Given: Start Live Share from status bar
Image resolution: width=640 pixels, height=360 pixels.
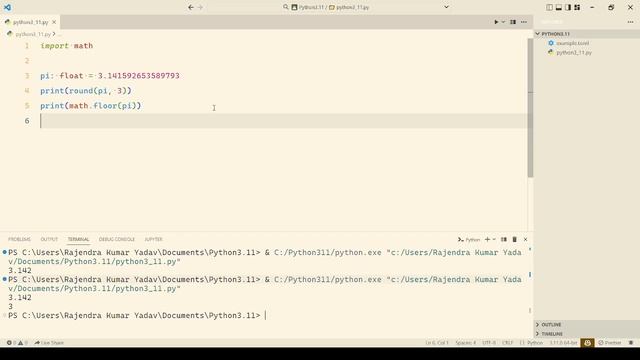Looking at the screenshot, I should pyautogui.click(x=49, y=343).
